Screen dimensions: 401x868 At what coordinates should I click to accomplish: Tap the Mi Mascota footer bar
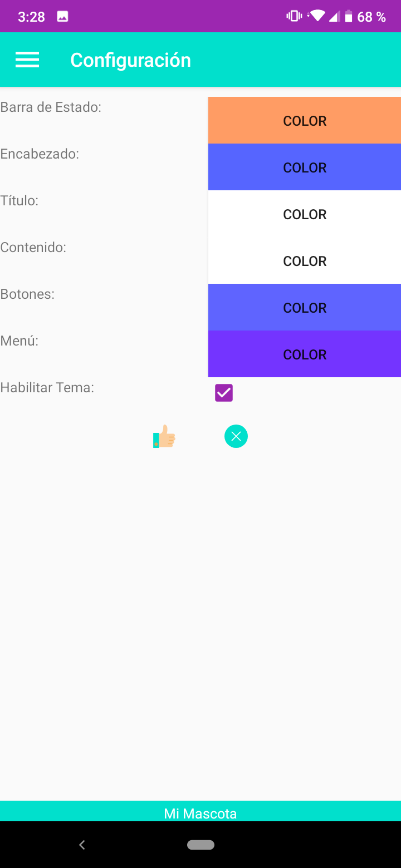(x=200, y=813)
